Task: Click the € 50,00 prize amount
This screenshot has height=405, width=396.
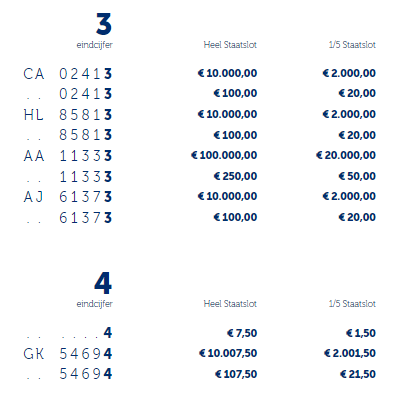Action: coord(357,176)
